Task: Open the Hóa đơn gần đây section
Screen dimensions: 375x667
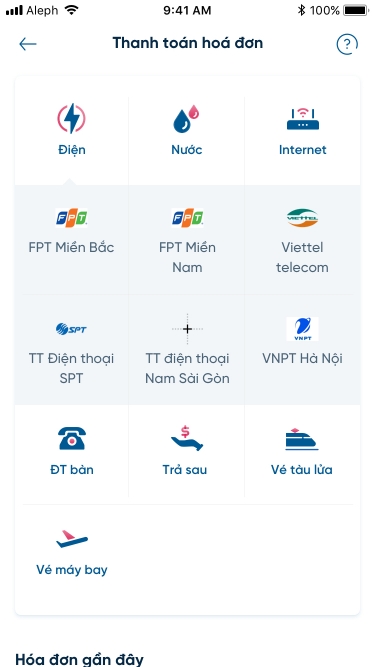Action: [79, 659]
